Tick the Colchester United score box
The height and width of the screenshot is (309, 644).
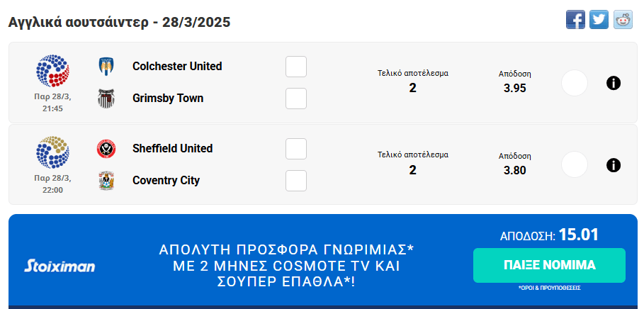[296, 67]
